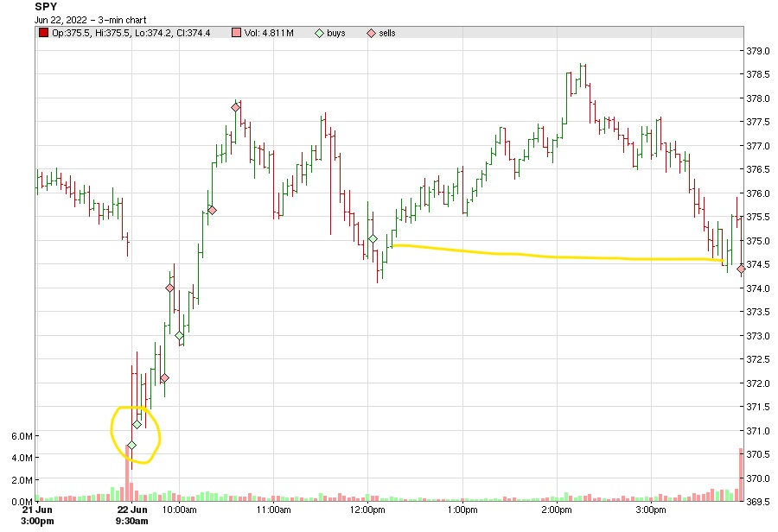
Task: Select the sell marker near 372.1
Action: click(165, 378)
